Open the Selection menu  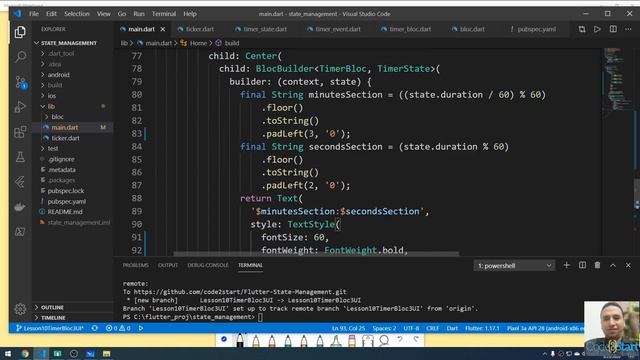click(76, 14)
